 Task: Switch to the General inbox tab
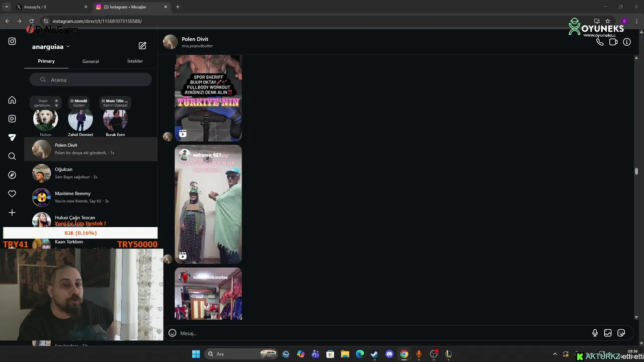(91, 61)
